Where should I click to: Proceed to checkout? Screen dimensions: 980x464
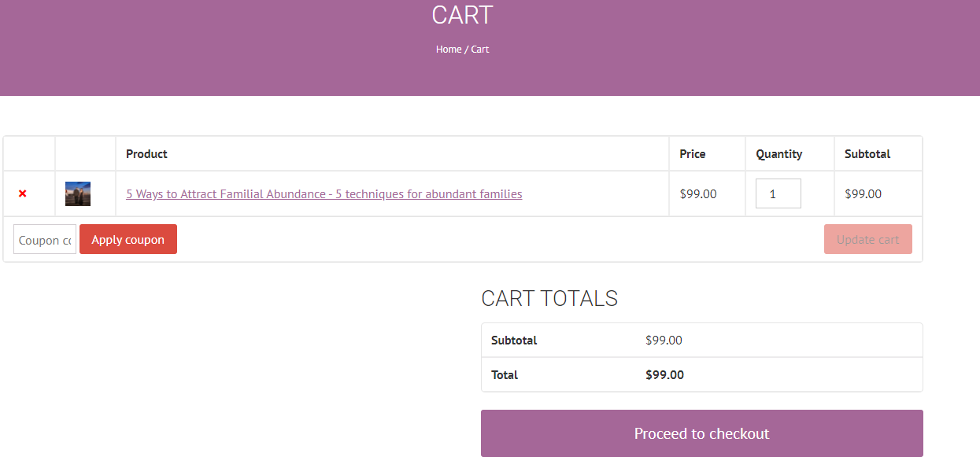click(702, 433)
